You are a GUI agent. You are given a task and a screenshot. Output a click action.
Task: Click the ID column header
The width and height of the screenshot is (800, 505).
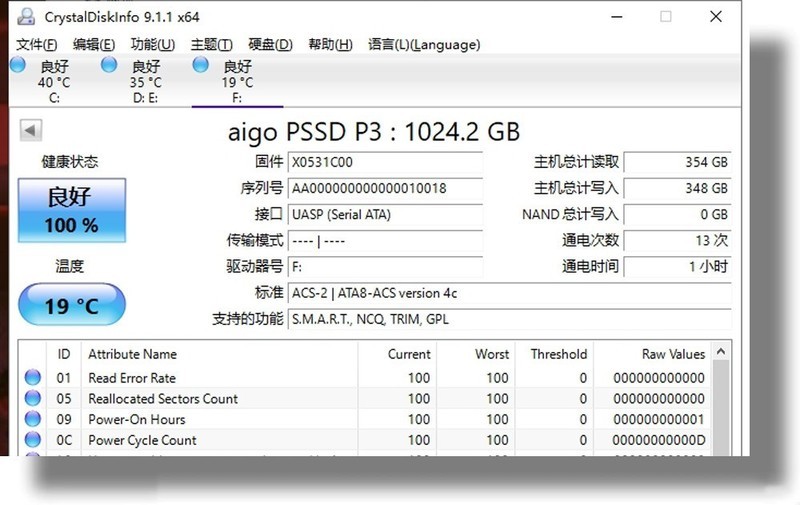tap(64, 354)
